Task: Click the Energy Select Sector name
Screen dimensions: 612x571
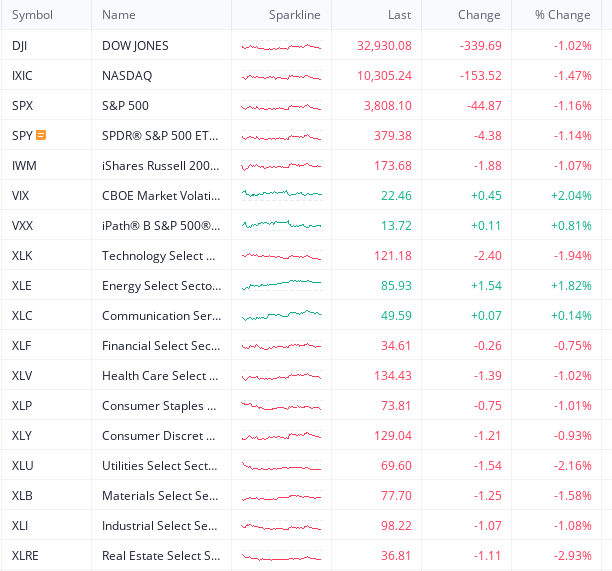Action: click(161, 286)
